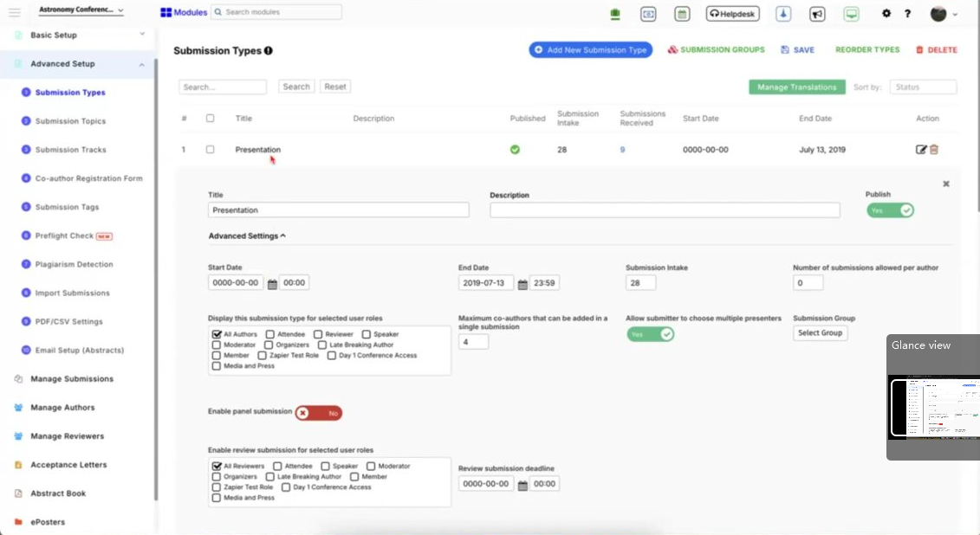Open the hamburger menu at top left
Screen dimensions: 980x535
pos(15,12)
